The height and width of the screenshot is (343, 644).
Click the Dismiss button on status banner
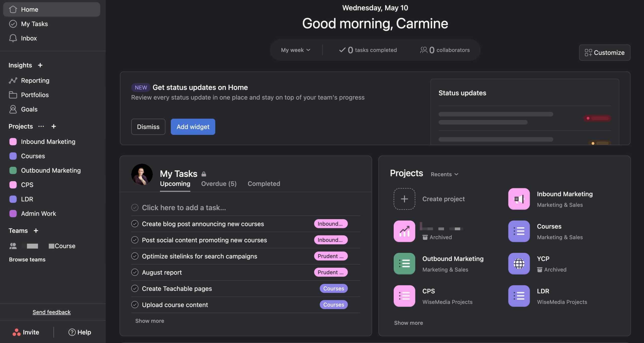148,127
